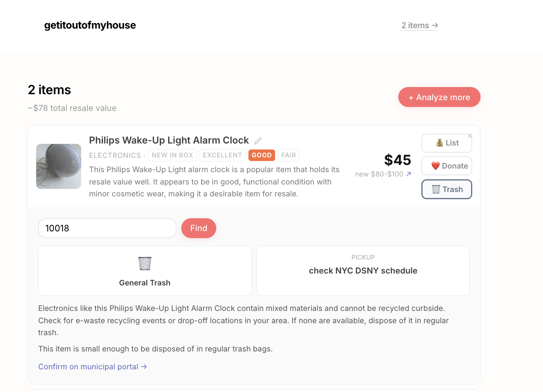Select the NEW IN BOX condition
This screenshot has height=392, width=543.
172,155
